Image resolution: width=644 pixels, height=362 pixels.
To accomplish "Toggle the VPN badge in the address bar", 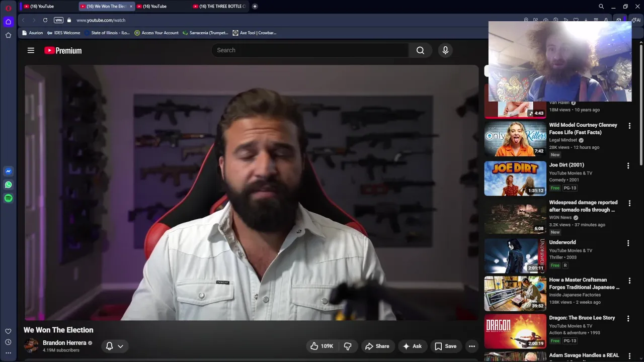I will (58, 20).
